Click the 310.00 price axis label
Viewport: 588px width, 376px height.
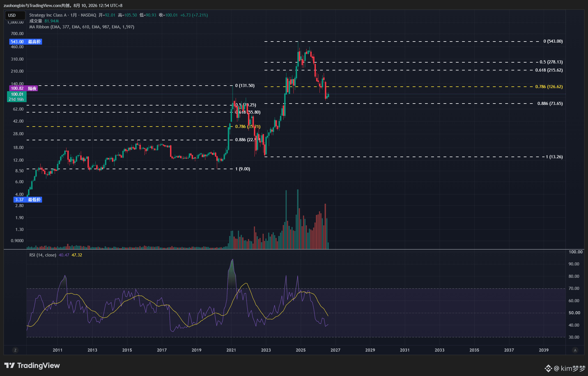coord(17,59)
